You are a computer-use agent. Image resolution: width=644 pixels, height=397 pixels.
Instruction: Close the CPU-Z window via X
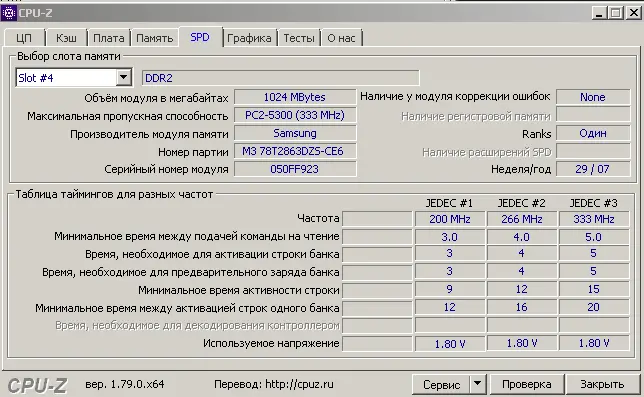point(633,13)
